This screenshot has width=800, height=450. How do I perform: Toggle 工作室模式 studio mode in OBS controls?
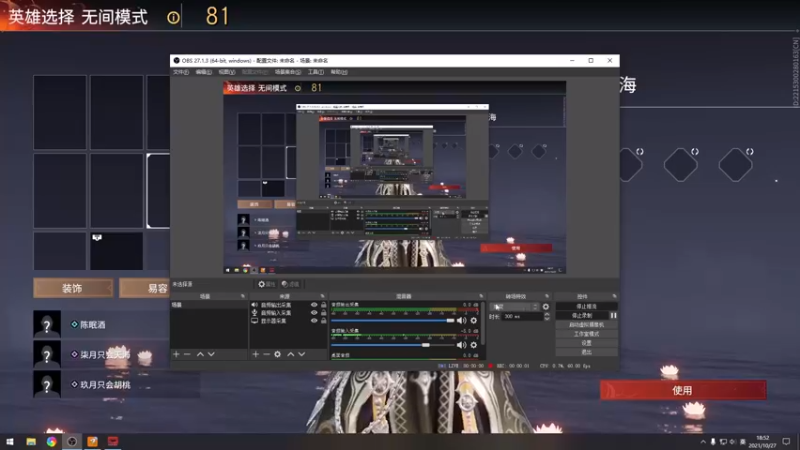[x=586, y=334]
